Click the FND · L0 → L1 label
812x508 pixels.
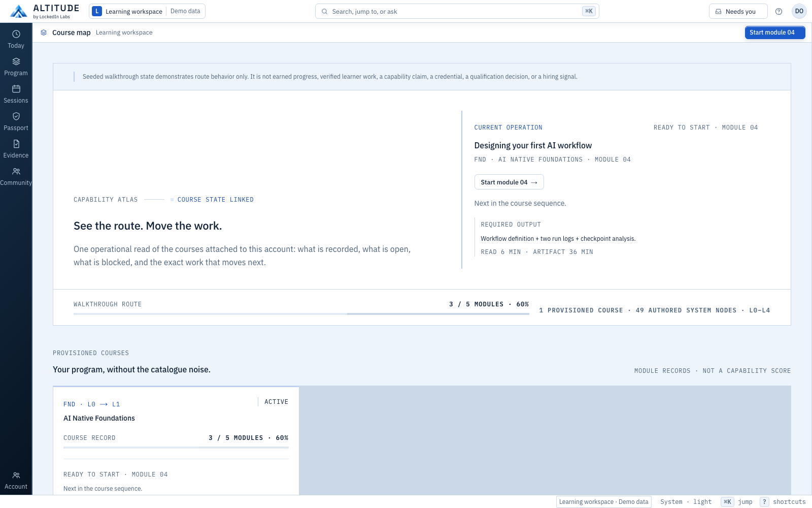tap(92, 404)
